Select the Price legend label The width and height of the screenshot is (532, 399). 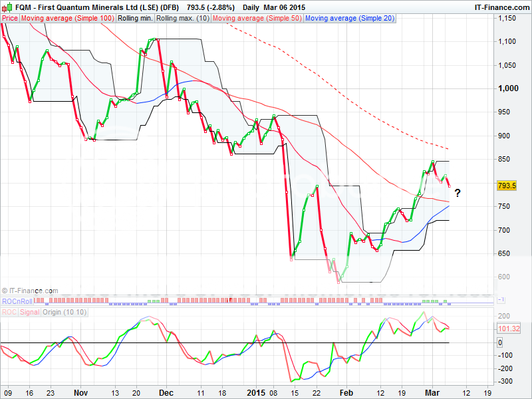10,19
